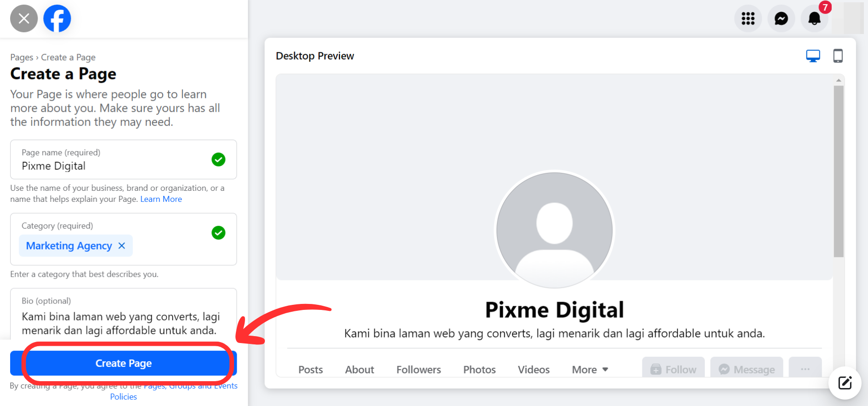This screenshot has width=868, height=406.
Task: Click the Page name input field
Action: [x=110, y=166]
